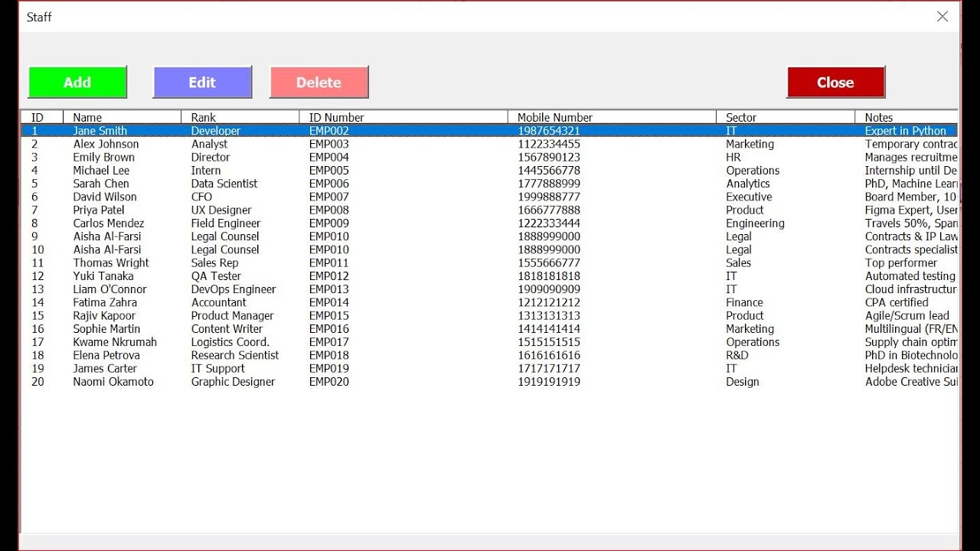
Task: Select Alex Johnson in the list
Action: tap(489, 144)
